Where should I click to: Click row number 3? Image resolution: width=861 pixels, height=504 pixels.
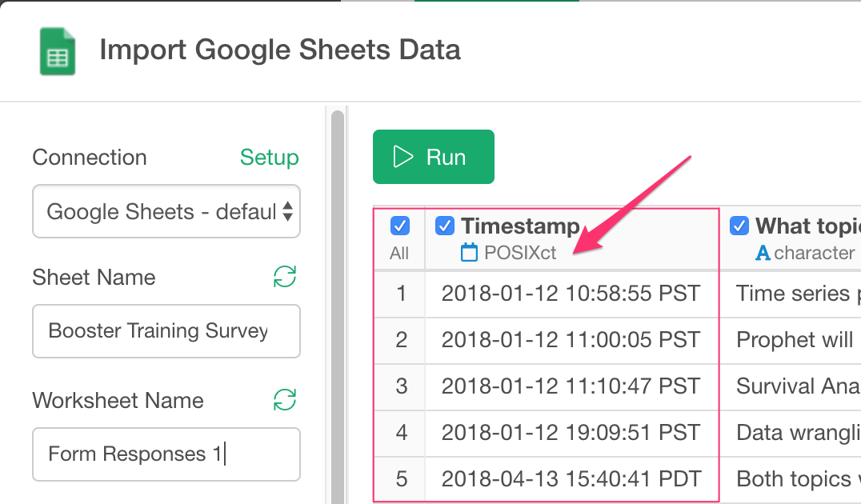click(x=401, y=386)
